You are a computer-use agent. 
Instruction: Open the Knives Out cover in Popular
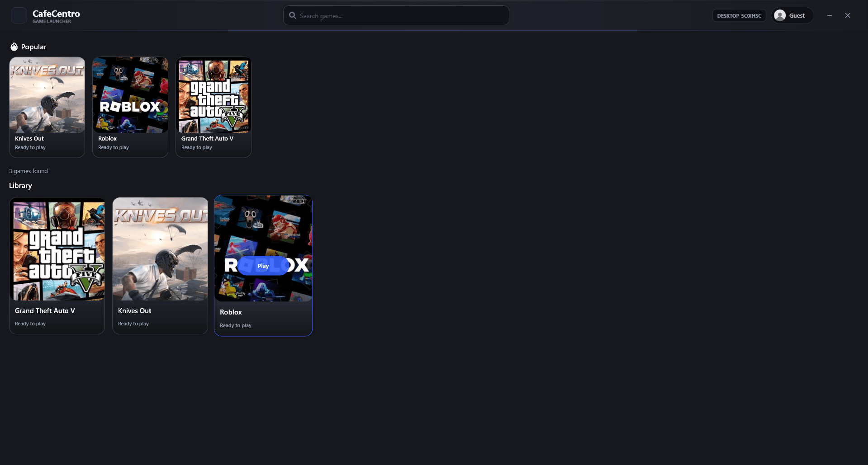47,95
